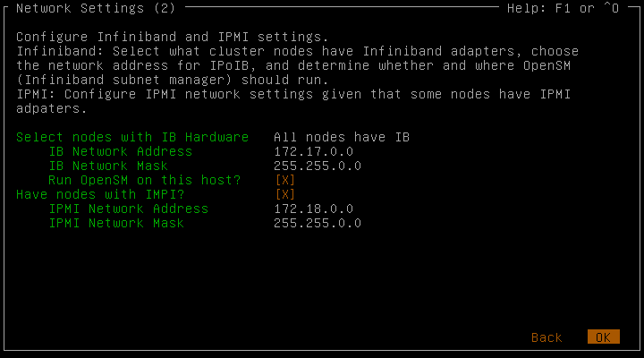Go Back to the previous settings screen
The width and height of the screenshot is (644, 358).
[547, 337]
